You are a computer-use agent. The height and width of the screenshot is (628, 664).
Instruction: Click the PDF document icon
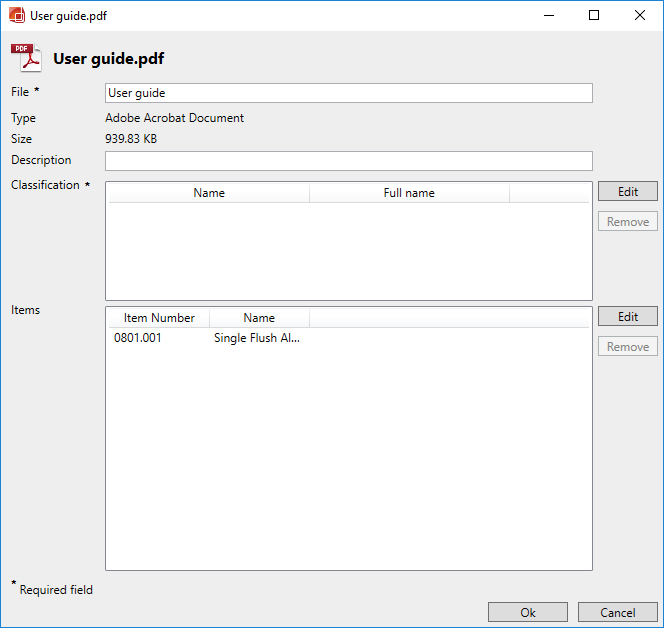pyautogui.click(x=25, y=58)
